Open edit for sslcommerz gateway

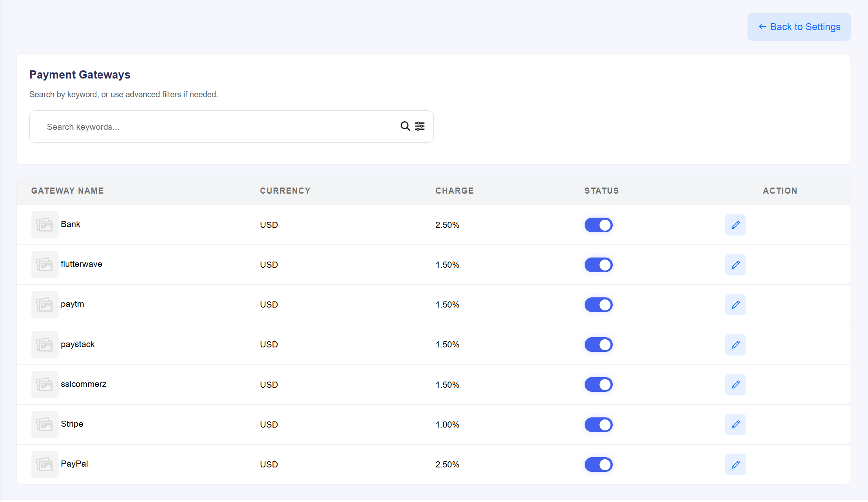click(735, 384)
